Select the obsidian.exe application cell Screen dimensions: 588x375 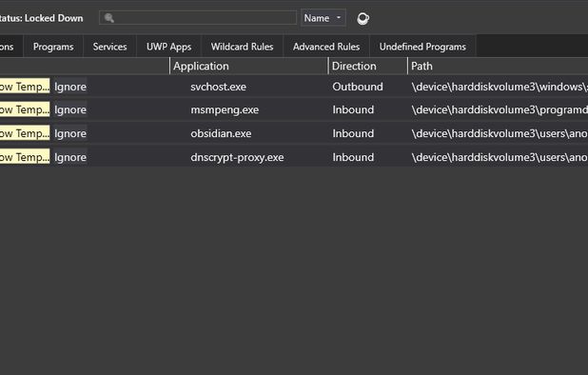tap(221, 133)
